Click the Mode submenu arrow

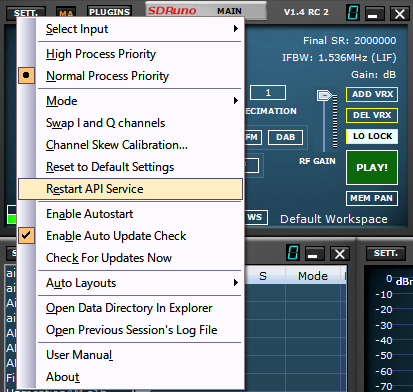[x=236, y=101]
